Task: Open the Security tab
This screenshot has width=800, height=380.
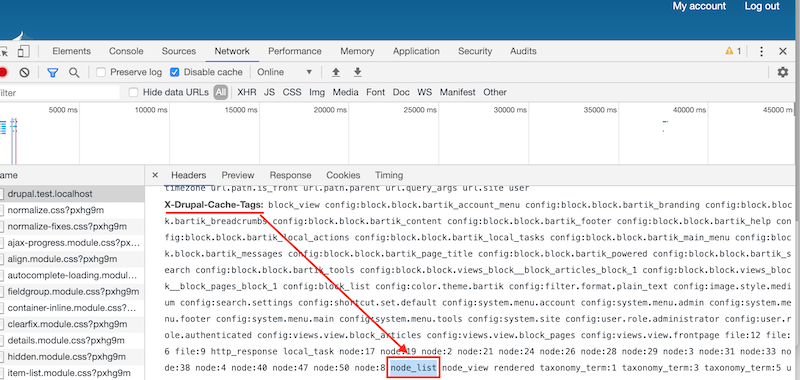Action: coord(475,51)
